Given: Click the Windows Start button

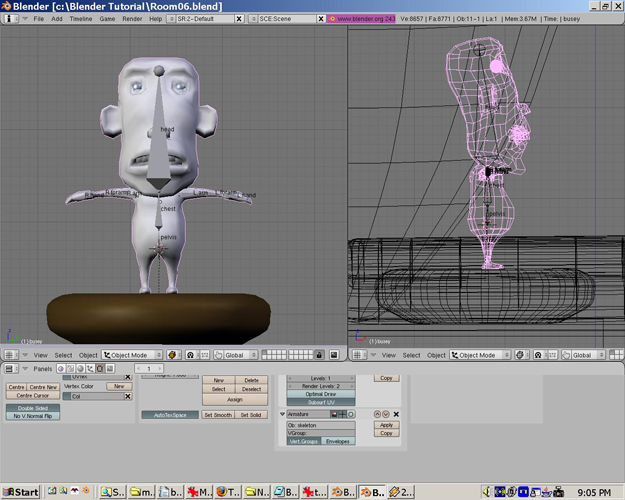Looking at the screenshot, I should [x=21, y=492].
